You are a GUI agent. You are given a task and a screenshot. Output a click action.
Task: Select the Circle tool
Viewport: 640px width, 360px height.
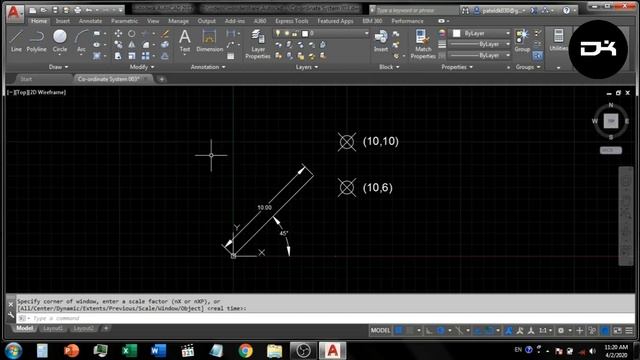pyautogui.click(x=60, y=41)
